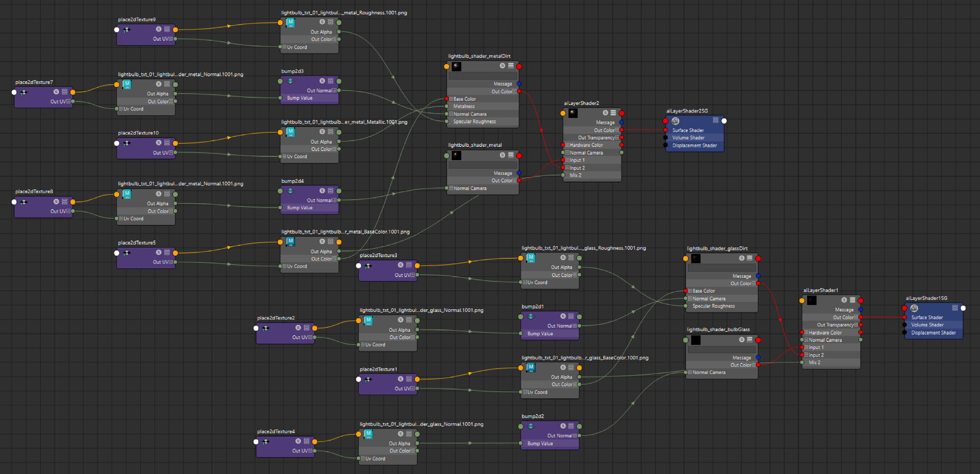Click the bump2d2 node icon
This screenshot has height=474, width=980.
point(531,426)
